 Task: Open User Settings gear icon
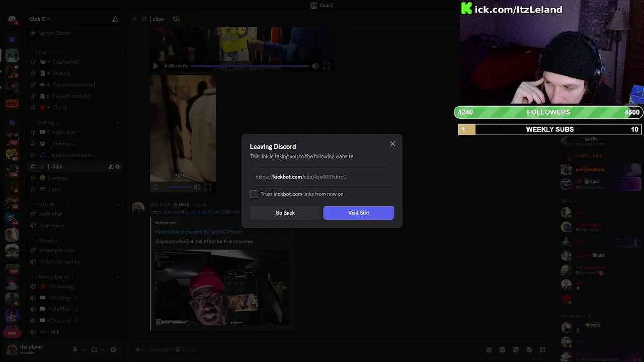[113, 350]
